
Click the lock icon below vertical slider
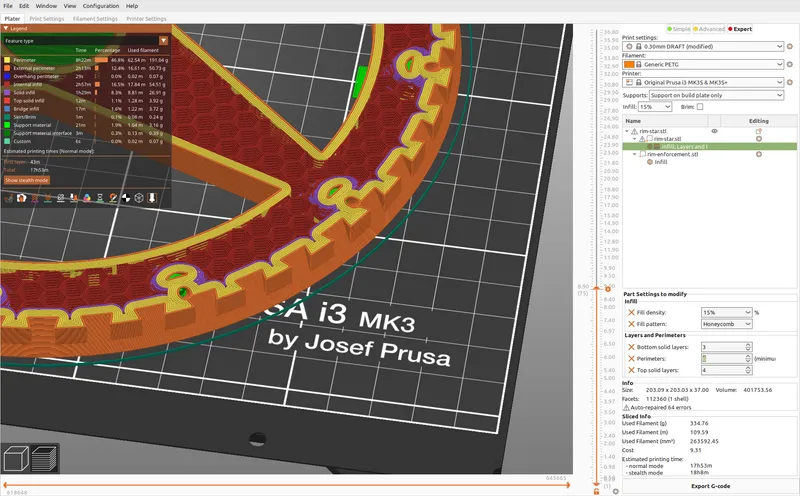point(596,491)
